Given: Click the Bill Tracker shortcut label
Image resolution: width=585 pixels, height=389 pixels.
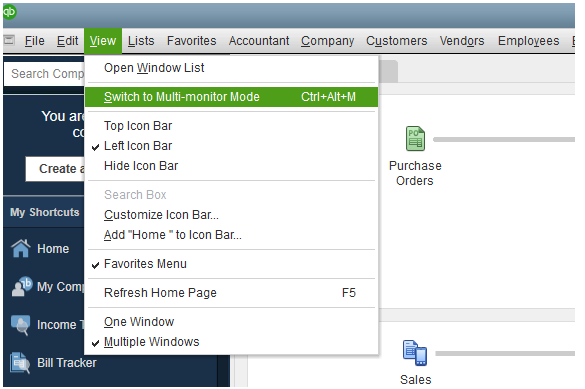Looking at the screenshot, I should 67,363.
